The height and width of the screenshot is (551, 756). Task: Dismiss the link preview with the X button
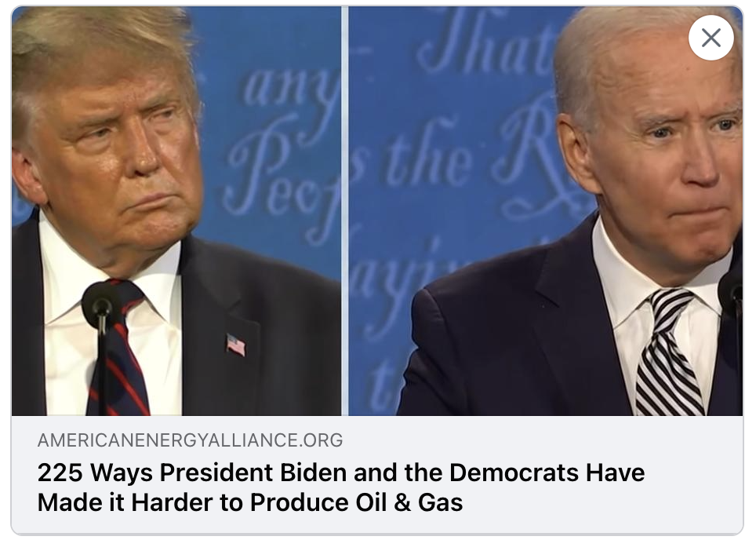pyautogui.click(x=711, y=38)
